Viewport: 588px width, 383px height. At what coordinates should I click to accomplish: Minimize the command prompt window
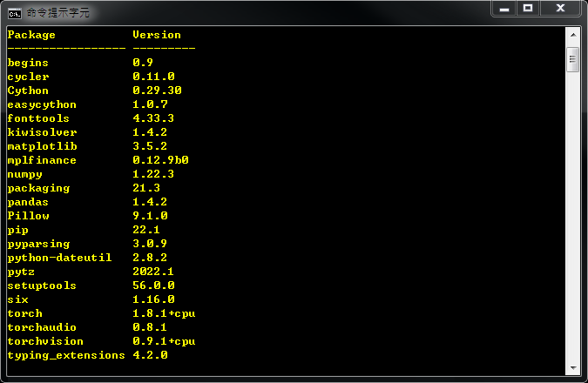(x=504, y=9)
